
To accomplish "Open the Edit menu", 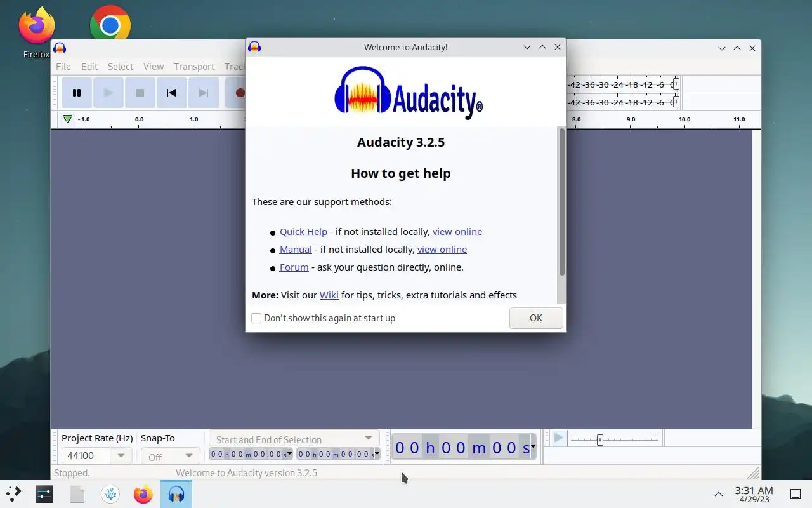I will click(89, 66).
